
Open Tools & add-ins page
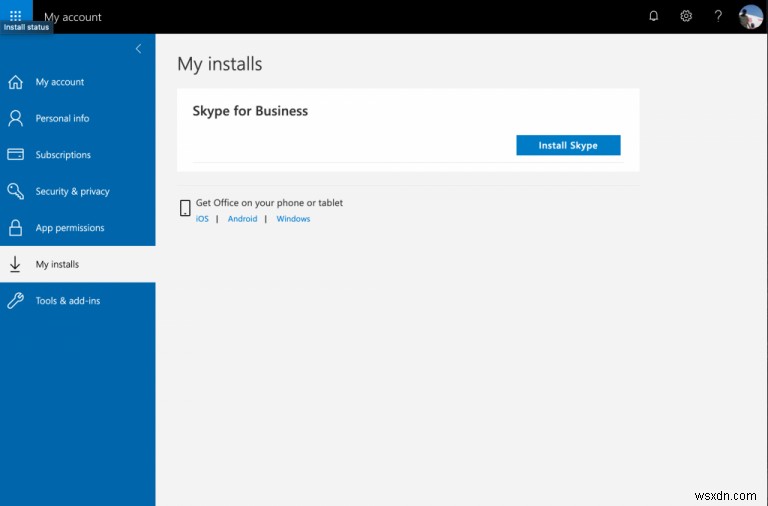click(77, 301)
